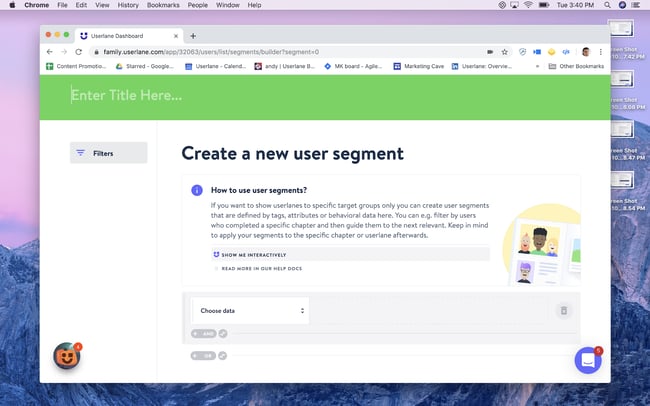Screen dimensions: 650x406
Task: Open the chat messenger bubble
Action: point(587,361)
